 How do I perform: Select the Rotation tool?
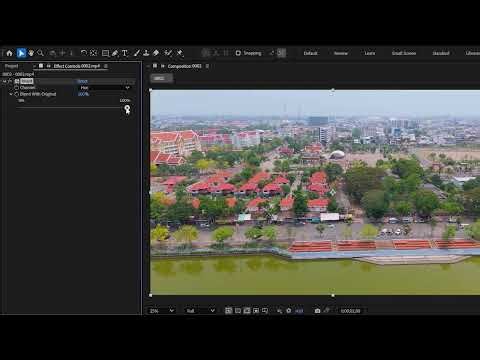[84, 53]
